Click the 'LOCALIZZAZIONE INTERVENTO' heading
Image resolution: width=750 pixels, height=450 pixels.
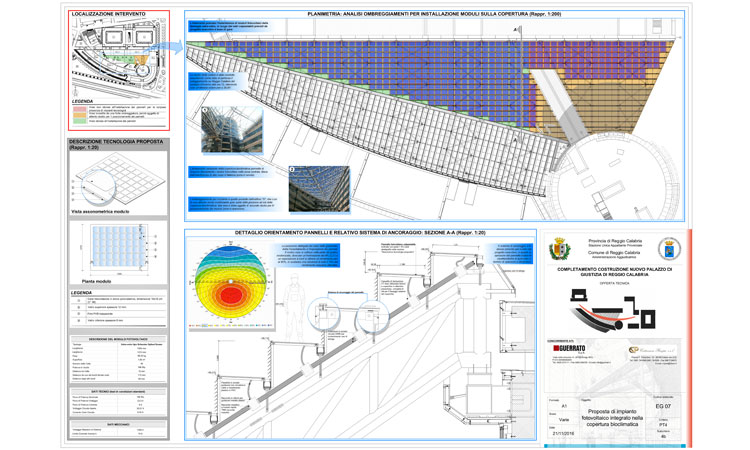click(109, 14)
